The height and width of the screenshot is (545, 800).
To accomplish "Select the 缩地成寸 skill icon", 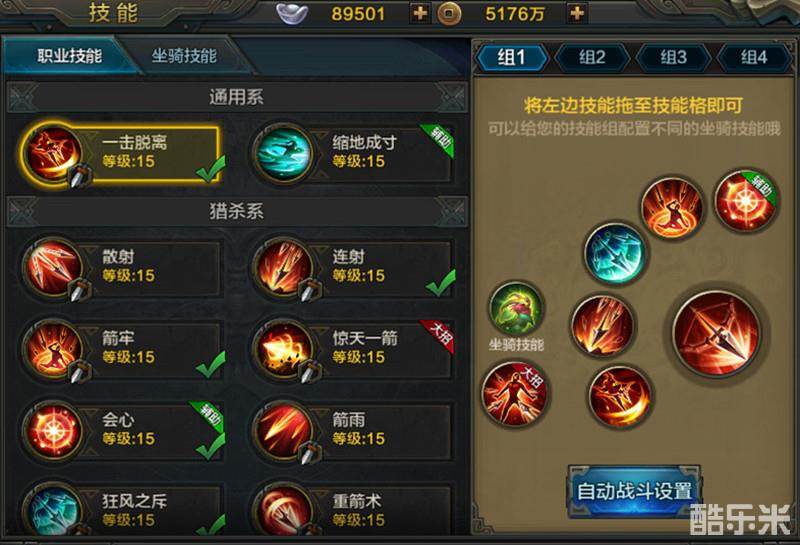I will [283, 154].
